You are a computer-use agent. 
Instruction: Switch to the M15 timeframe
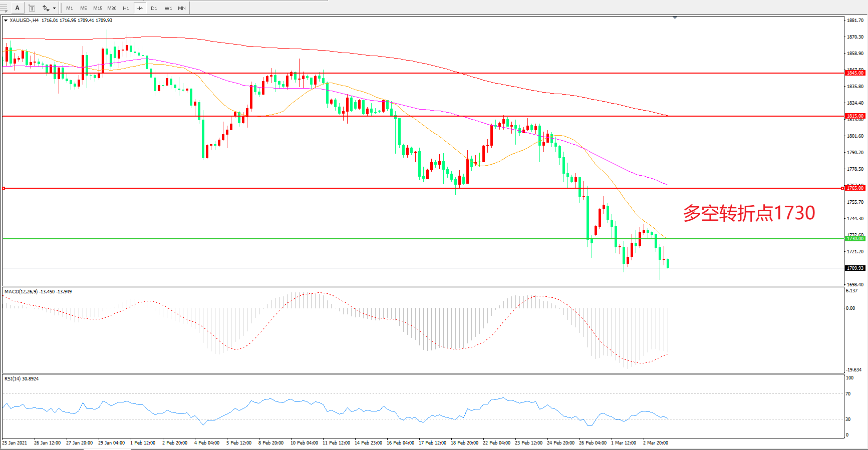point(98,8)
